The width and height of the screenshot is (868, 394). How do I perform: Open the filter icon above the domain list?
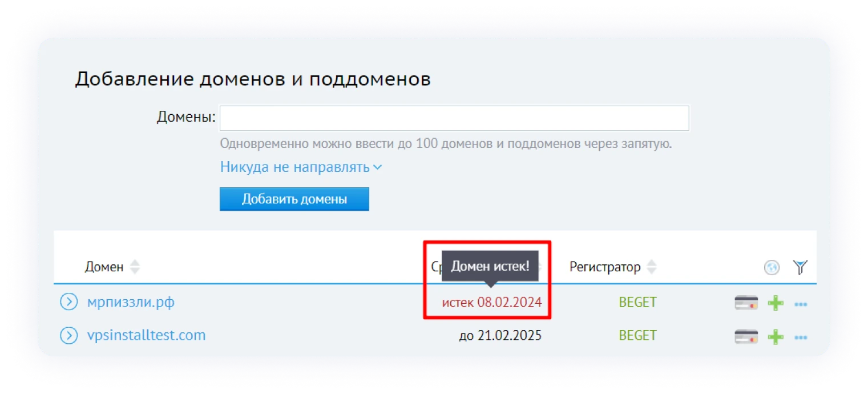coord(801,266)
